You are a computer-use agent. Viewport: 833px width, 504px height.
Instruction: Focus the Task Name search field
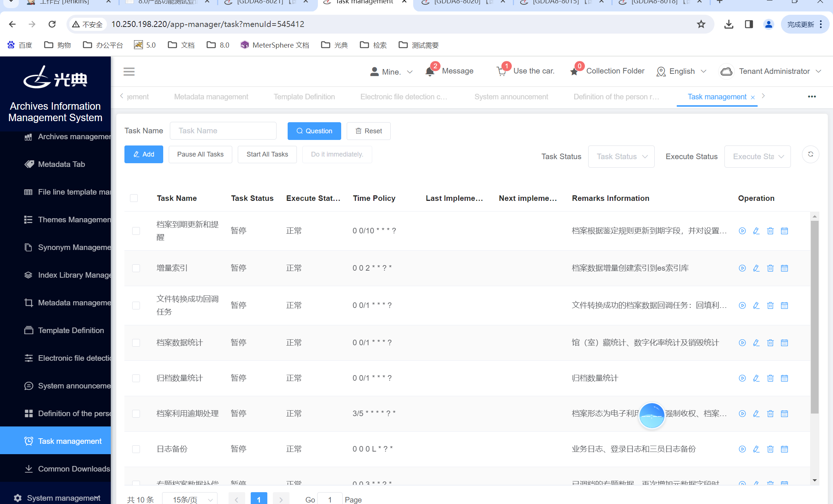223,131
